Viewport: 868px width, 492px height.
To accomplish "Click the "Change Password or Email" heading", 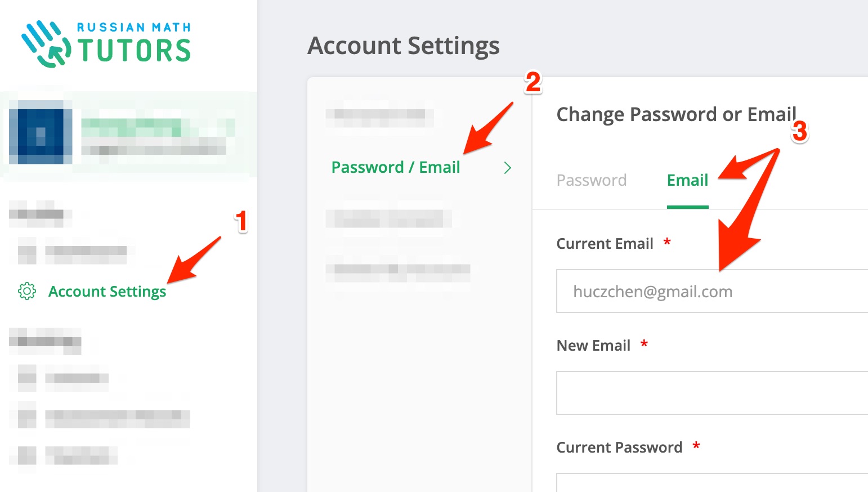I will [676, 114].
